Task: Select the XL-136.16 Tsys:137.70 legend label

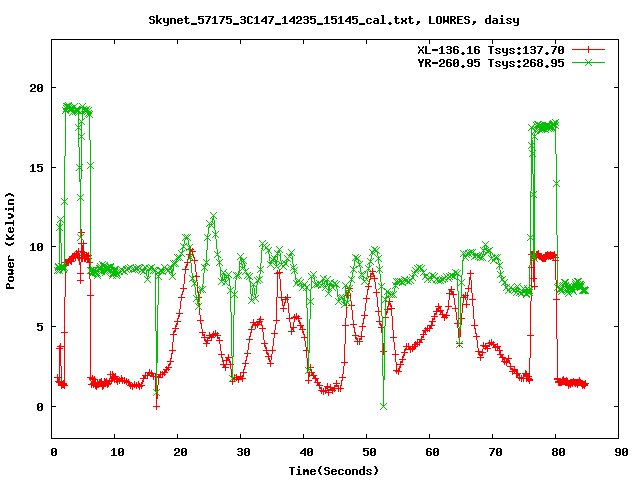Action: coord(491,50)
